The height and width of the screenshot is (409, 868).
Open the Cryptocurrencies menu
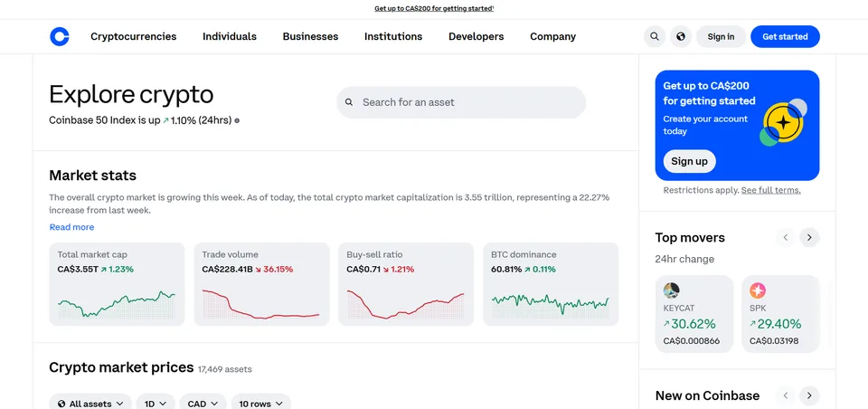134,36
